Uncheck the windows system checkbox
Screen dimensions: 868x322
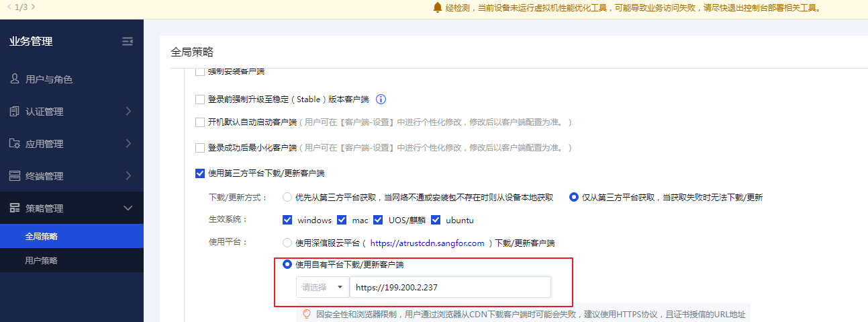tap(287, 220)
